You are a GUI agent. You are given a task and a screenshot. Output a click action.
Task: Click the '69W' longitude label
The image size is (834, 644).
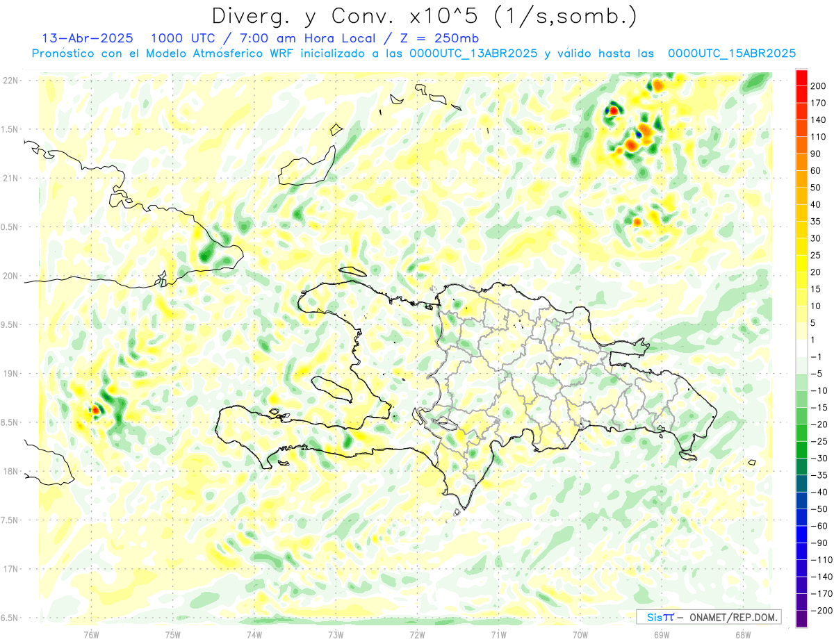662,634
